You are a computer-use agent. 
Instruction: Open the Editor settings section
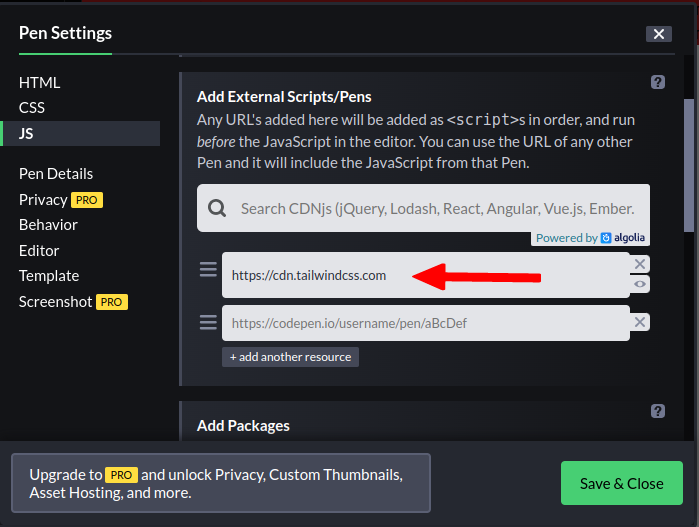click(x=39, y=250)
